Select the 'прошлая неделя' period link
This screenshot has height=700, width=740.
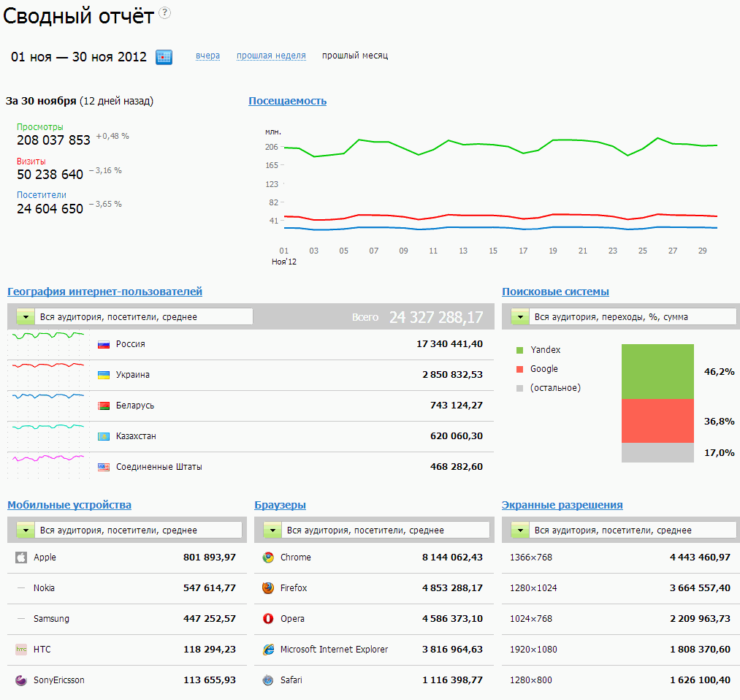271,56
